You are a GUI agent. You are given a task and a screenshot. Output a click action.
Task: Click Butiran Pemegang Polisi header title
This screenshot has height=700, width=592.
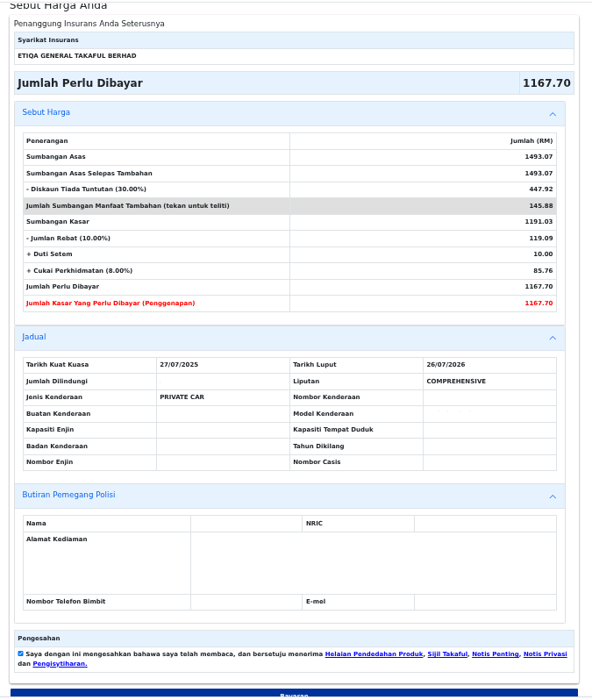pyautogui.click(x=68, y=495)
